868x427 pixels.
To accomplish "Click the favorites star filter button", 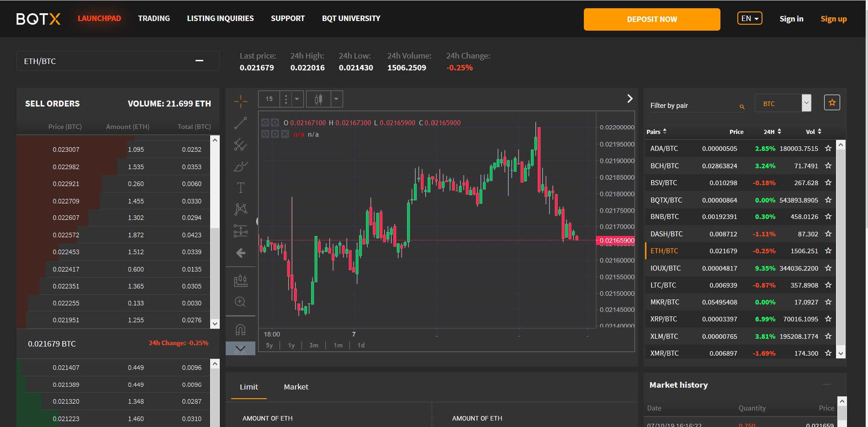I will 832,102.
